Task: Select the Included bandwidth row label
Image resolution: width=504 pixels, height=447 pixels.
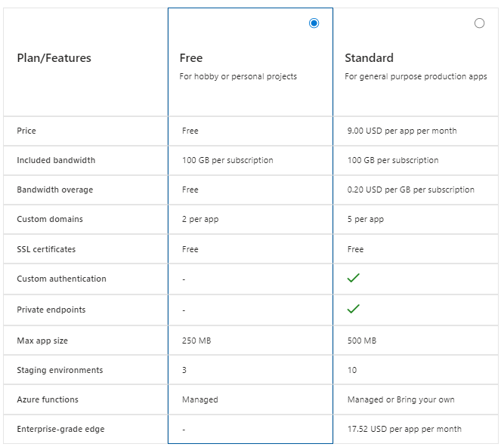Action: coord(56,160)
